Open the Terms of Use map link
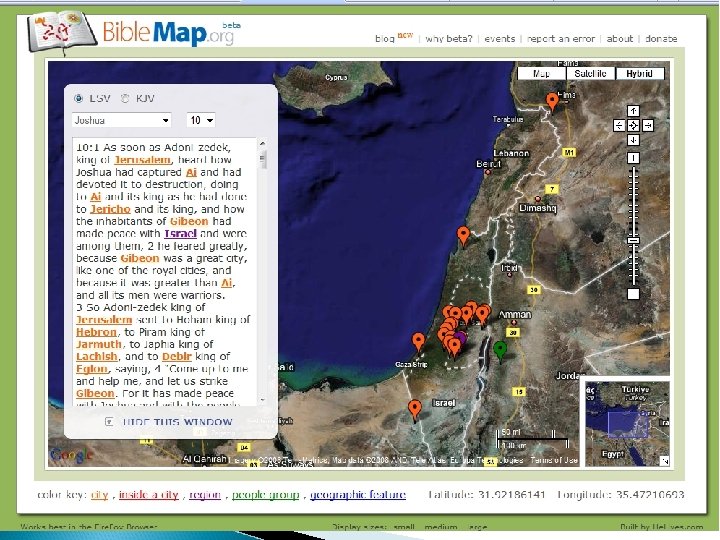Viewport: 720px width, 540px height. [554, 460]
